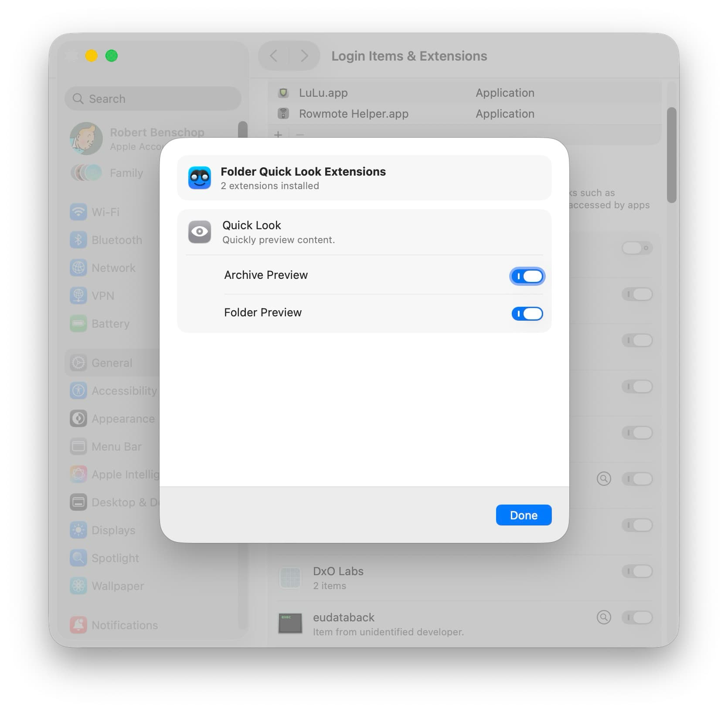
Task: Click the Rowmote Helper.app icon
Action: [x=283, y=114]
